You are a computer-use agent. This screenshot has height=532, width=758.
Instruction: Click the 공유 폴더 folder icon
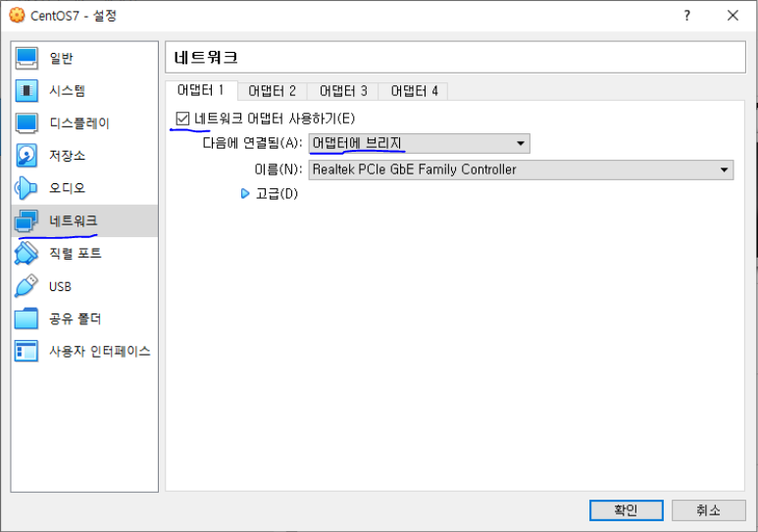(26, 318)
